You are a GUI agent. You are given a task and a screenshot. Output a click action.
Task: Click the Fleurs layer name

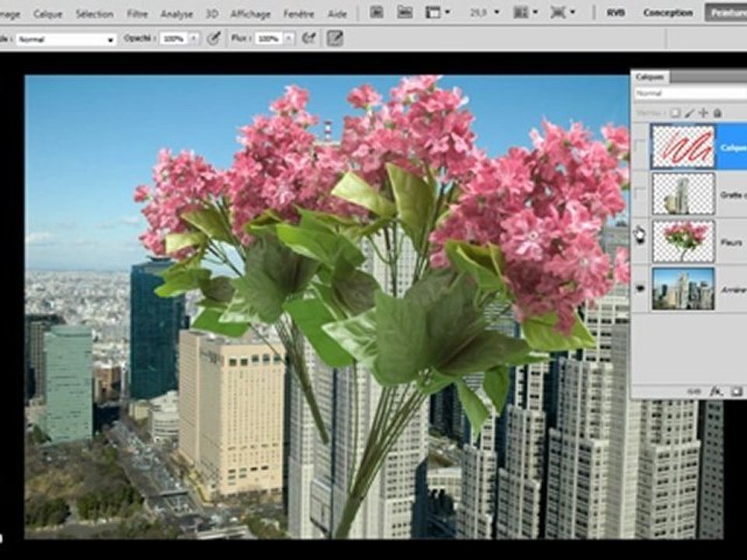(731, 243)
